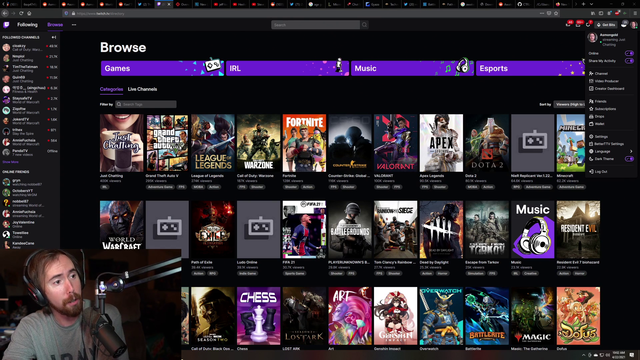Open the Following nav tab
This screenshot has width=640, height=360.
coord(27,25)
